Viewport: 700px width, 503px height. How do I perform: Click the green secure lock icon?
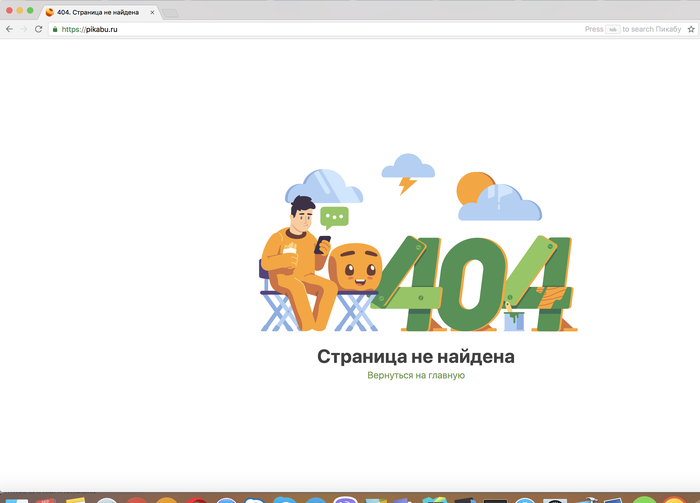[55, 29]
